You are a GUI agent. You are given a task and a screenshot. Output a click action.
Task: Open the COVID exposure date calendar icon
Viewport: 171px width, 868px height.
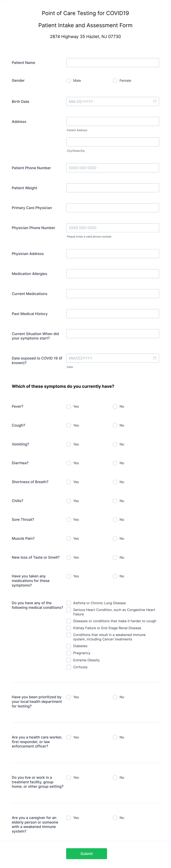pyautogui.click(x=155, y=358)
